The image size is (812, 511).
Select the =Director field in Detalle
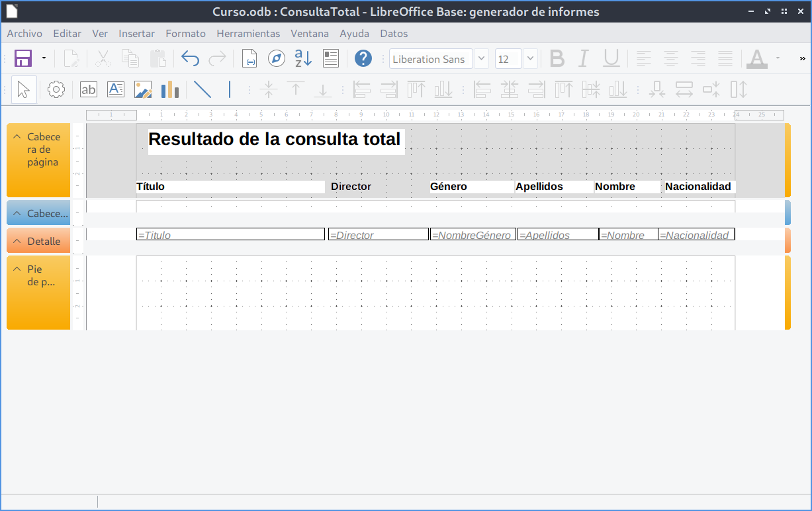click(378, 235)
